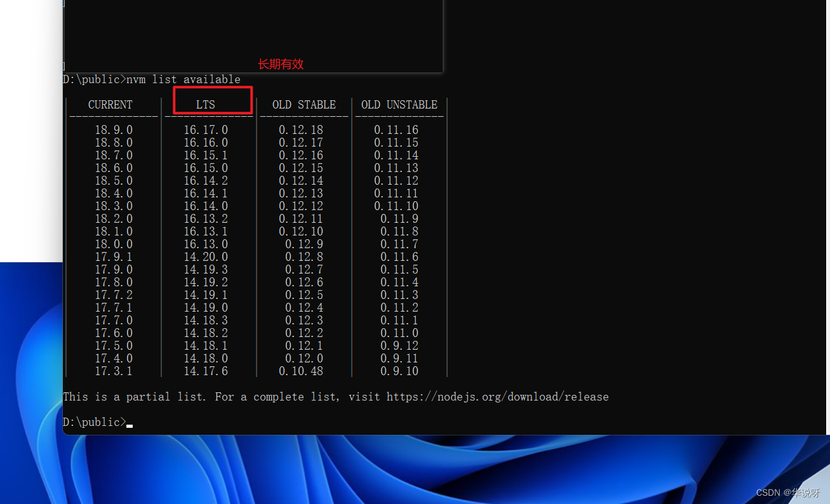Select the OLD UNSTABLE column header
Viewport: 830px width, 504px height.
[x=399, y=105]
